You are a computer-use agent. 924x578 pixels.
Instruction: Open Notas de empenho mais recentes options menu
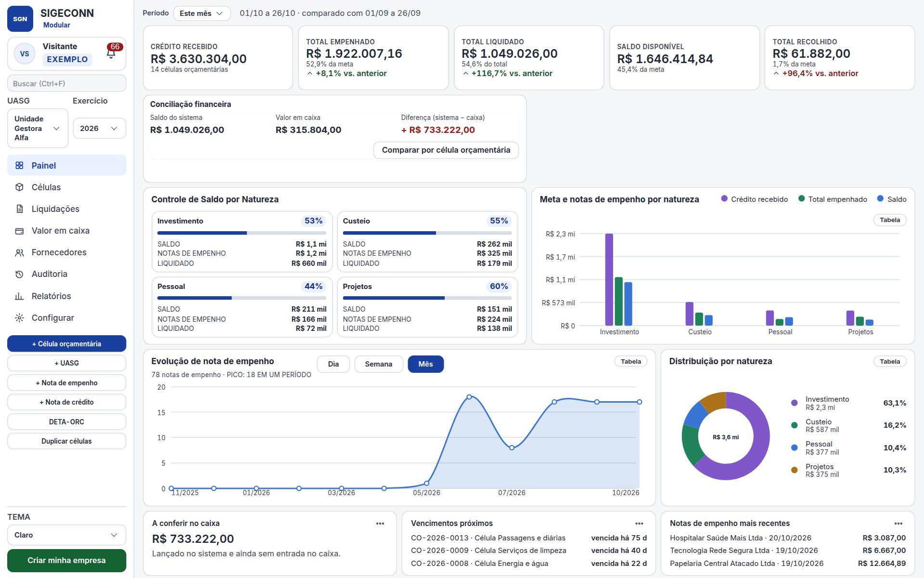pos(898,524)
